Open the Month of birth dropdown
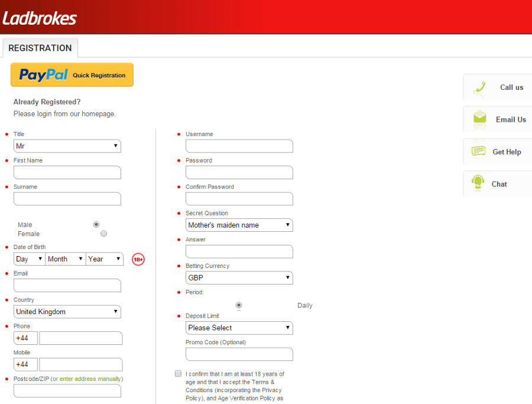532x404 pixels. (65, 259)
